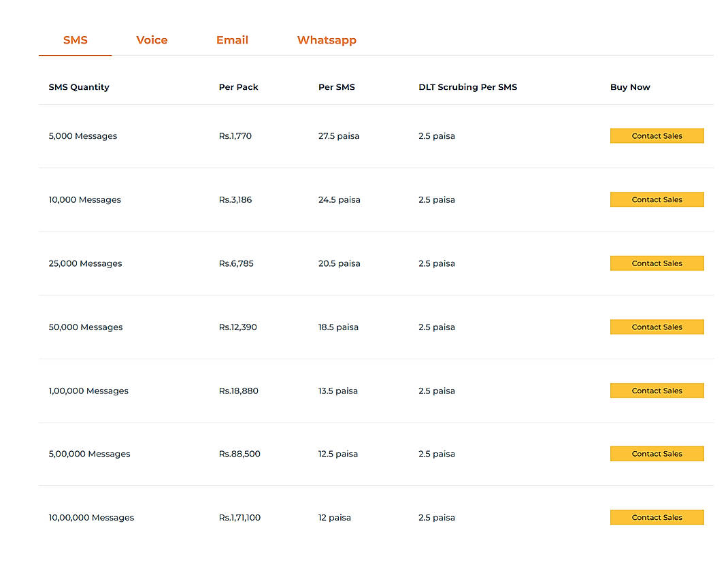The width and height of the screenshot is (728, 575).
Task: Select the 10,000 Messages cell
Action: (84, 199)
